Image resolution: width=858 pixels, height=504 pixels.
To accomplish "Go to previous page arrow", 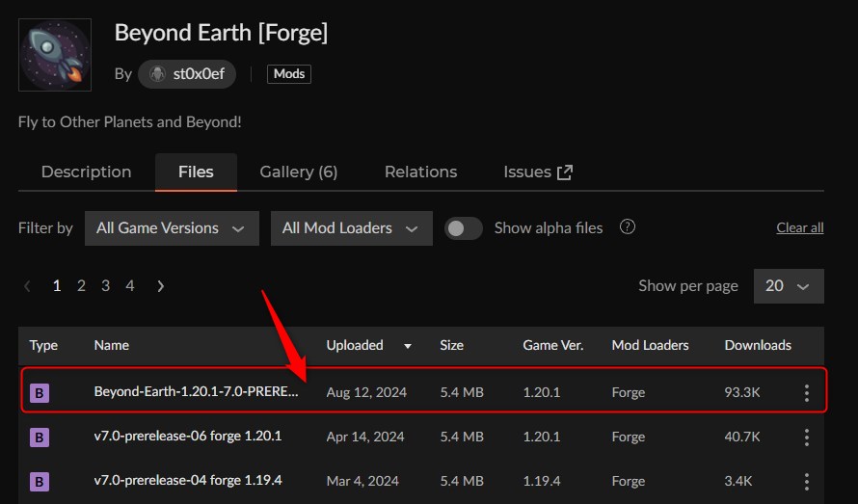I will coord(27,285).
